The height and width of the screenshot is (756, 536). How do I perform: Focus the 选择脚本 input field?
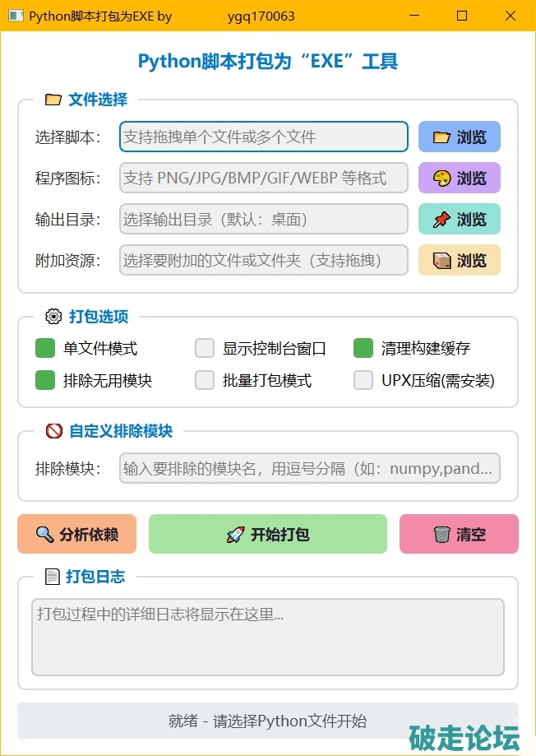[263, 137]
